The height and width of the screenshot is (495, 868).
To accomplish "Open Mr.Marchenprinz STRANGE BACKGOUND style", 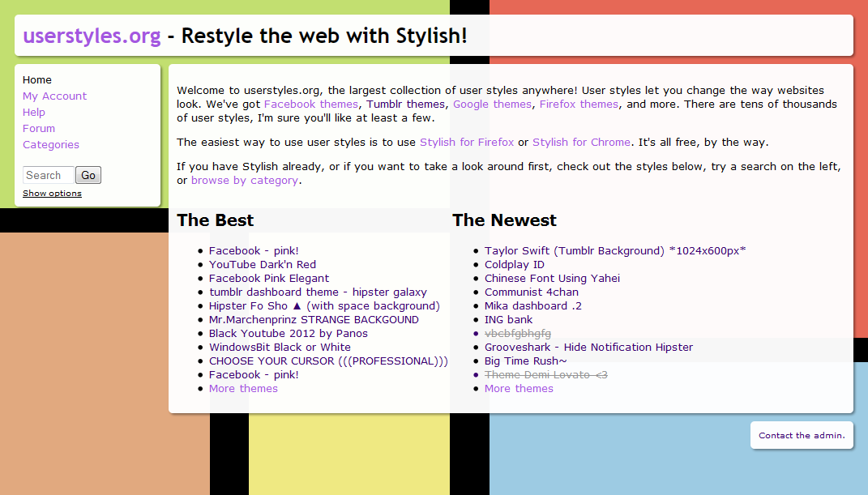I will tap(314, 320).
